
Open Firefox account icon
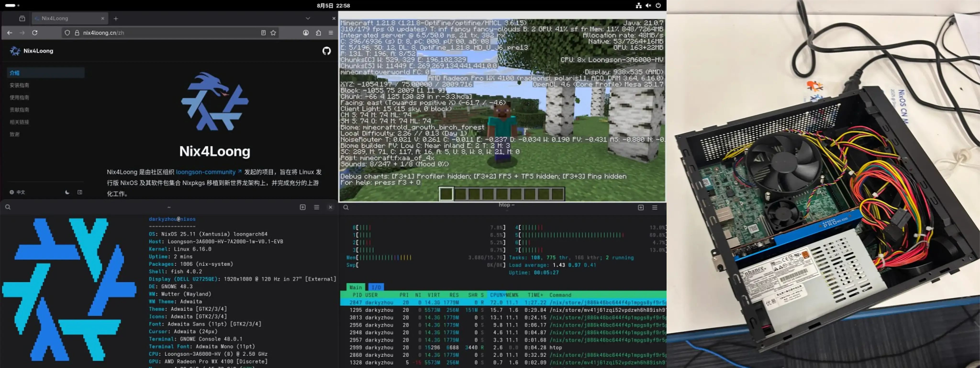[x=306, y=33]
